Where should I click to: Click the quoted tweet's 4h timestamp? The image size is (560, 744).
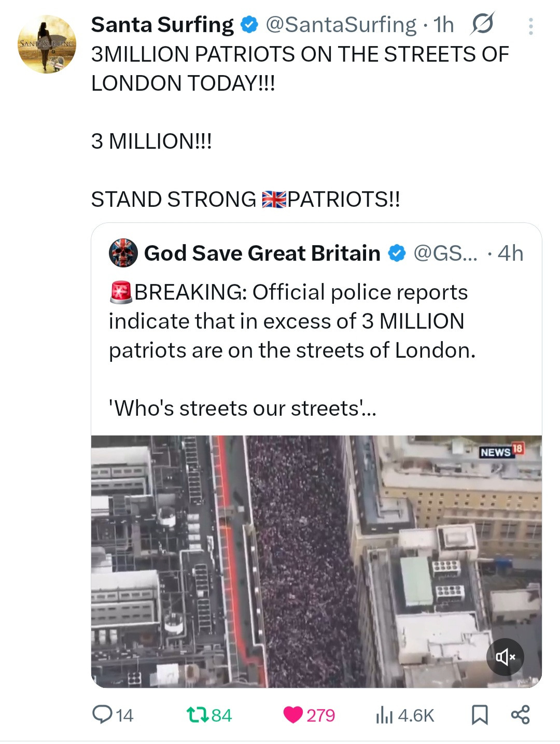pyautogui.click(x=510, y=253)
